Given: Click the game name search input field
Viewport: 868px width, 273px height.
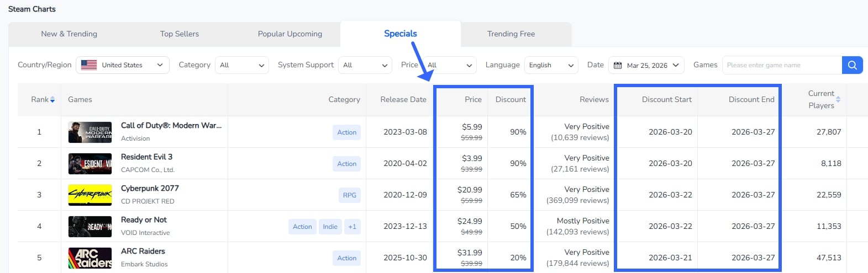Looking at the screenshot, I should click(x=781, y=65).
